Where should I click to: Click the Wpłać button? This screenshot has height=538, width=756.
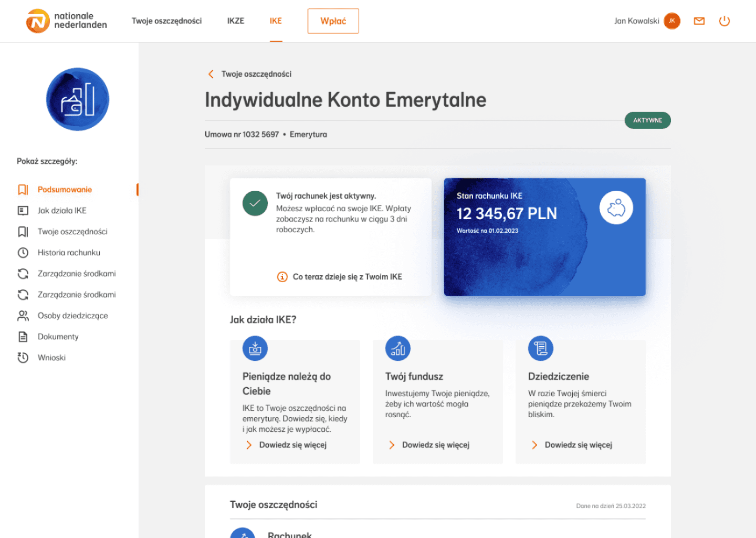click(x=333, y=21)
